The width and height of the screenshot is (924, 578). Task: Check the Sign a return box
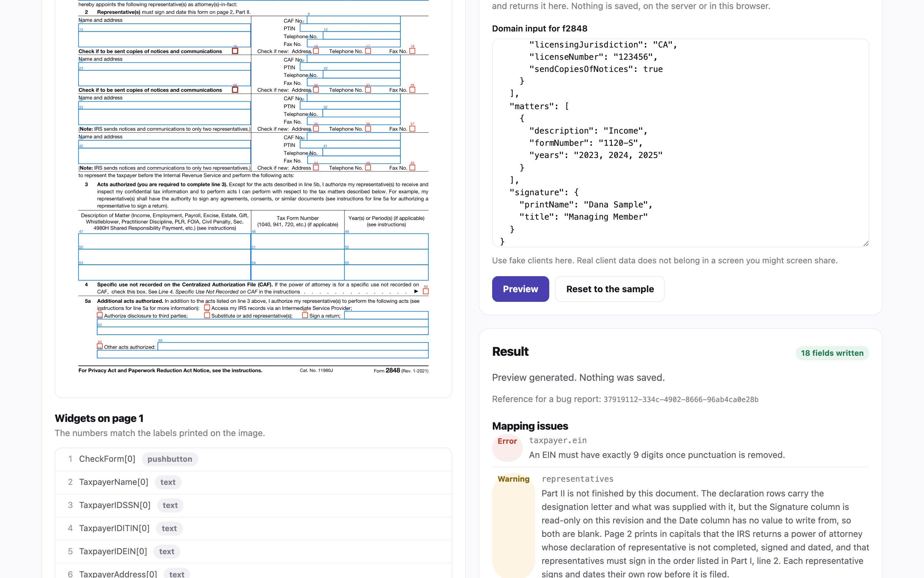point(305,316)
